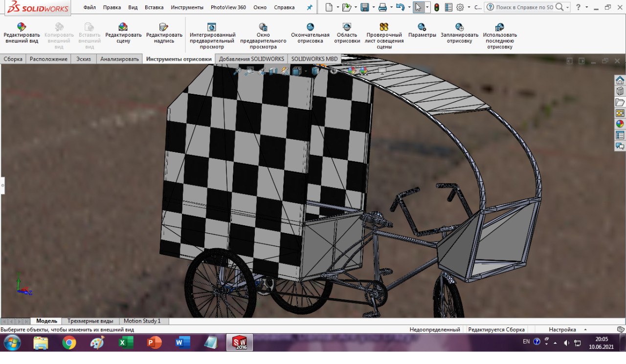Launch Final Render (Окончательная отрисовка)
Image resolution: width=626 pixels, height=364 pixels.
(310, 27)
